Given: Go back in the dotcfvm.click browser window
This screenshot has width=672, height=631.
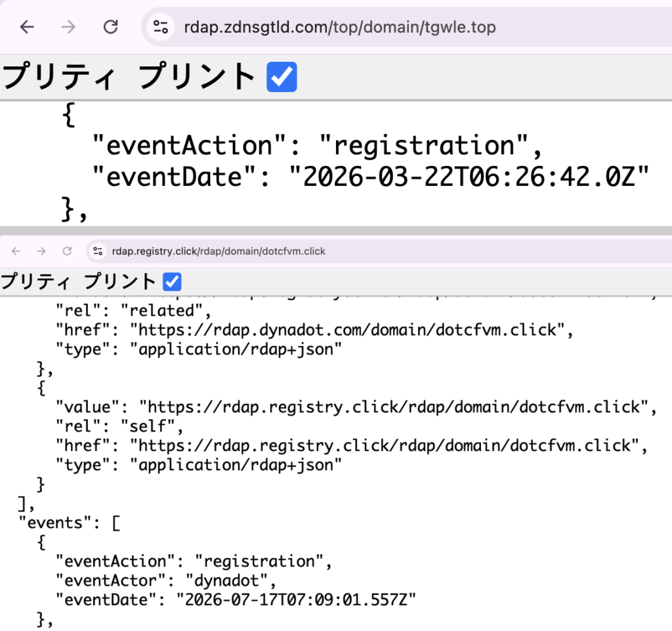Looking at the screenshot, I should (16, 251).
